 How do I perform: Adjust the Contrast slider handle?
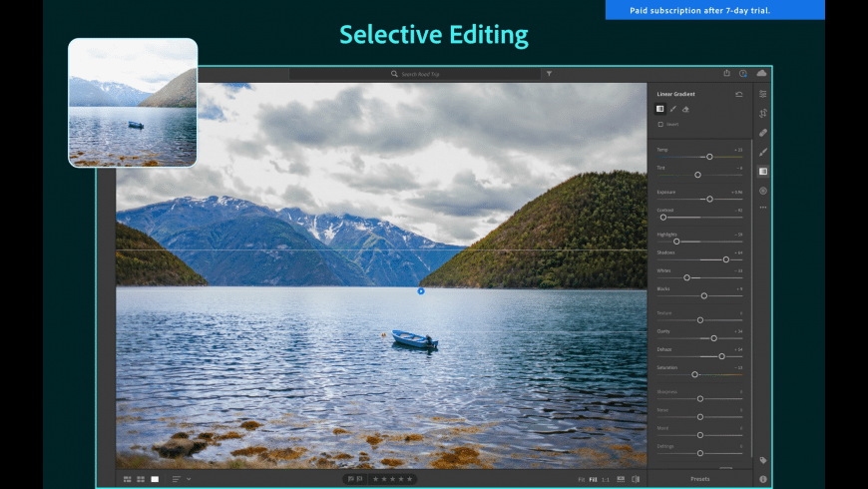pyautogui.click(x=663, y=218)
